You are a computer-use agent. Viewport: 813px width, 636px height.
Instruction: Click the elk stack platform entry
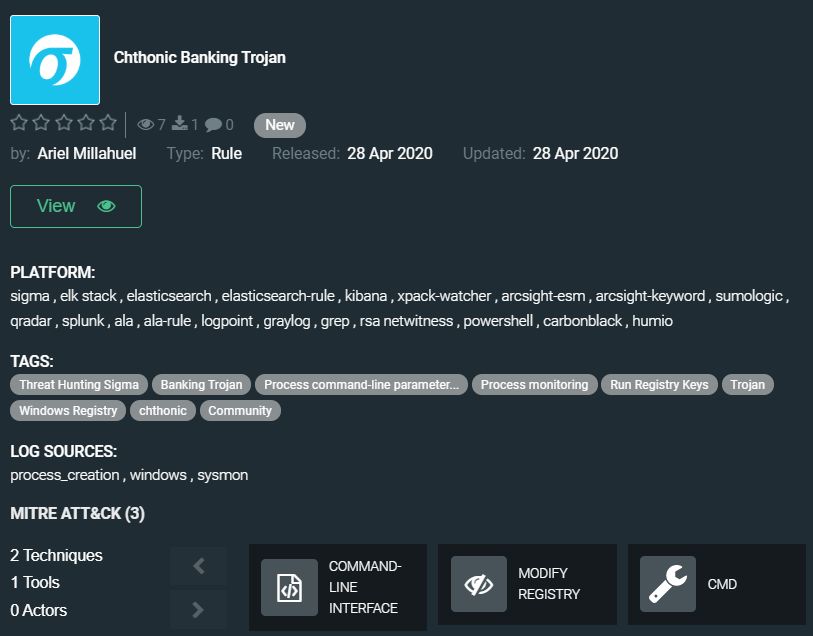[x=88, y=296]
